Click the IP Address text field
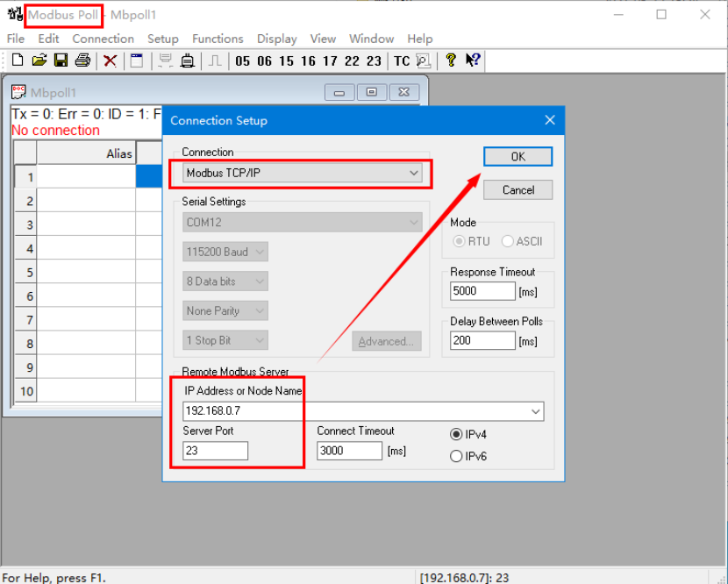This screenshot has height=584, width=728. click(363, 411)
